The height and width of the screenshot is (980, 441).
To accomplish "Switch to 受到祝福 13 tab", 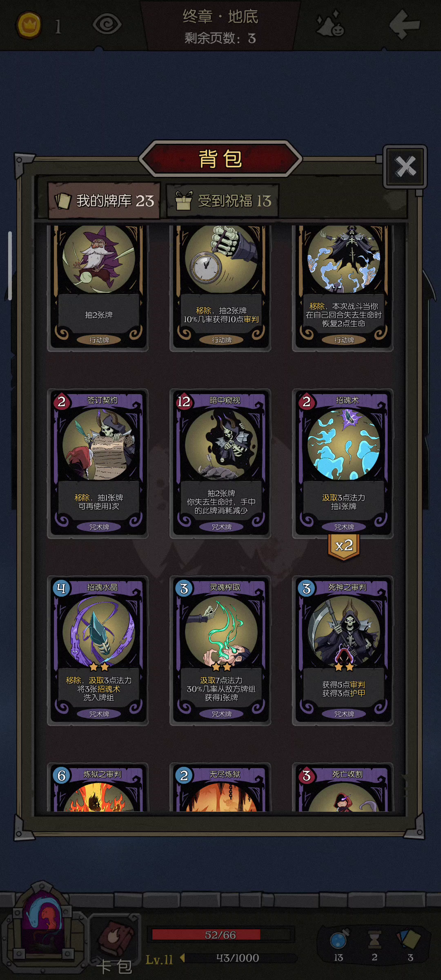I will [223, 201].
